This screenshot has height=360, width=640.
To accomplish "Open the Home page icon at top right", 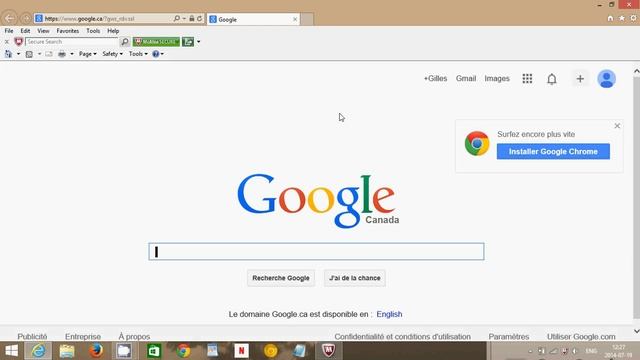I will (x=610, y=18).
